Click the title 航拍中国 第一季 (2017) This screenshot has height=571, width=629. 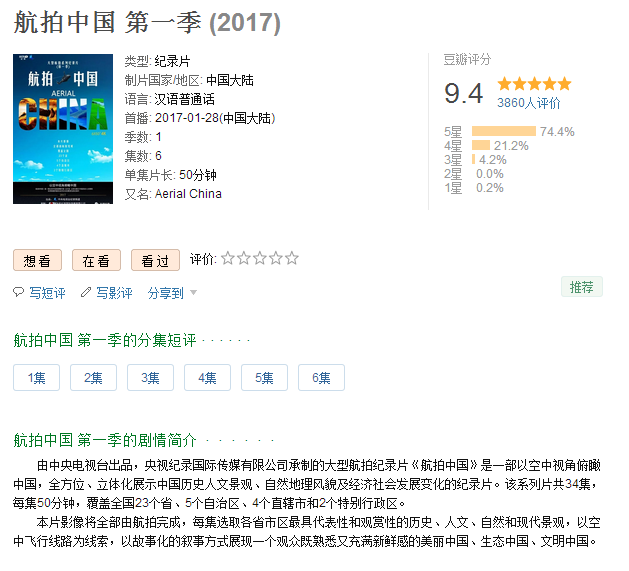pyautogui.click(x=147, y=22)
